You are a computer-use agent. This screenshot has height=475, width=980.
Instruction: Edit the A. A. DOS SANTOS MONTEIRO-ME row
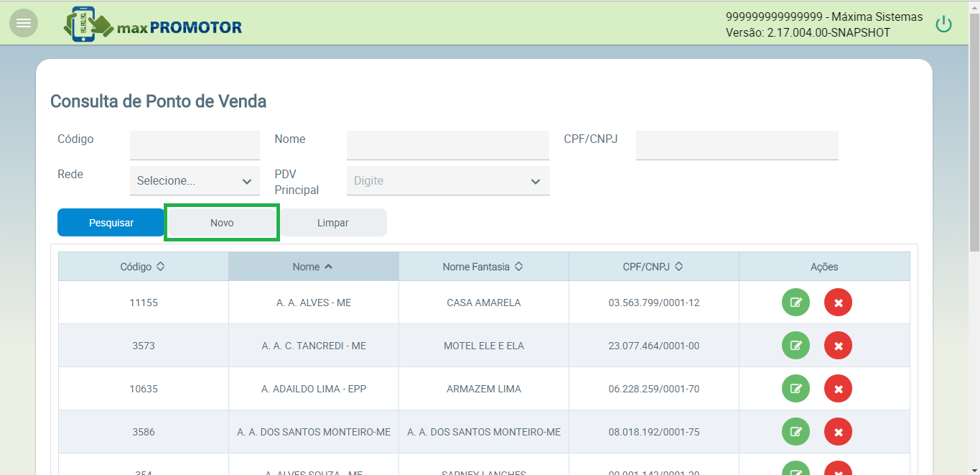[x=795, y=432]
